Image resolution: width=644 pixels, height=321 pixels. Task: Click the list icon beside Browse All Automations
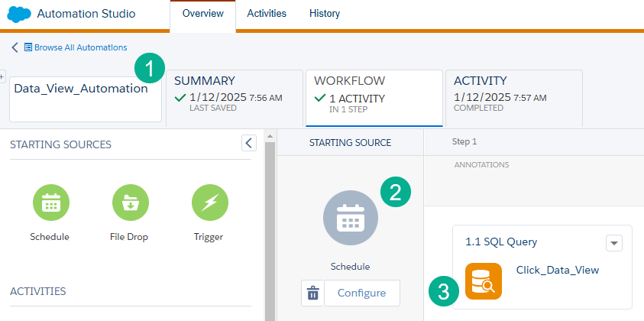(28, 47)
